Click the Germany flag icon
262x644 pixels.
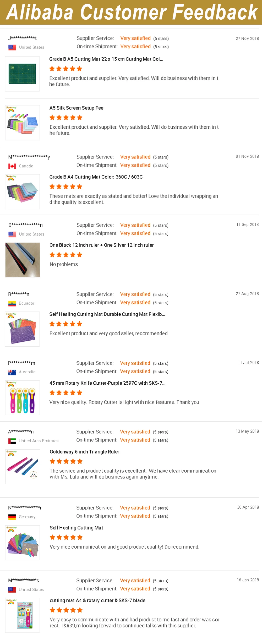click(12, 517)
